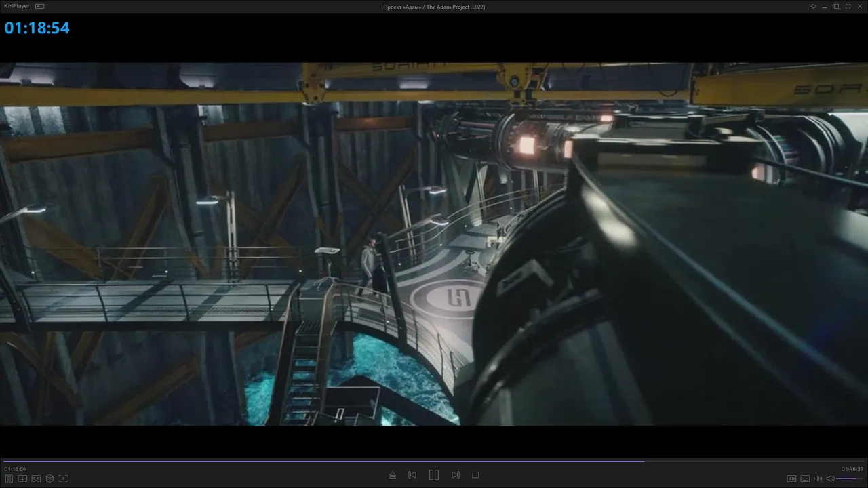Viewport: 868px width, 488px height.
Task: Click the movie title in the title bar
Action: click(x=434, y=7)
